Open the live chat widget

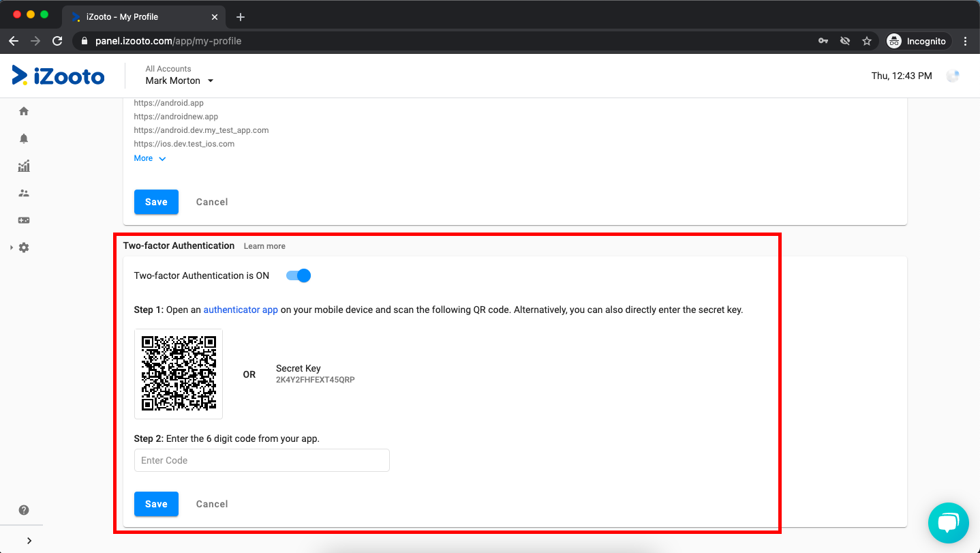pyautogui.click(x=948, y=523)
